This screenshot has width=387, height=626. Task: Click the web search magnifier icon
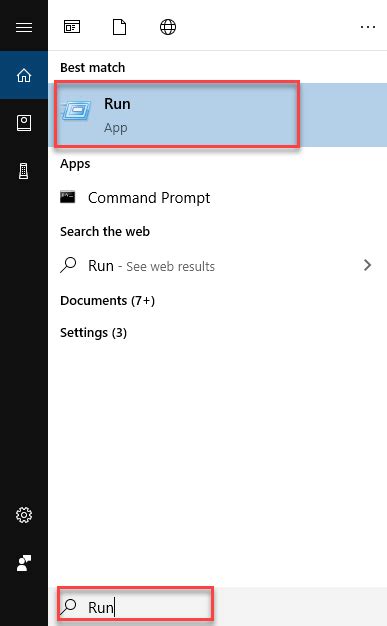[68, 265]
